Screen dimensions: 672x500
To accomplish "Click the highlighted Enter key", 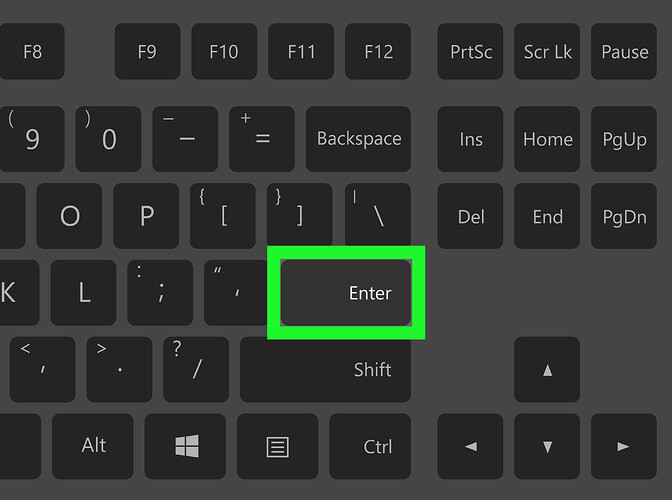I will (x=346, y=293).
